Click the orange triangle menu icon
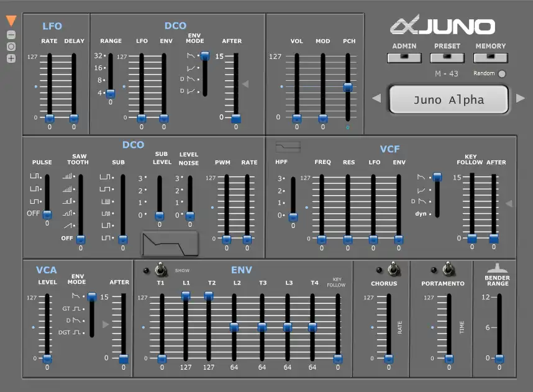This screenshot has width=533, height=392. [11, 21]
